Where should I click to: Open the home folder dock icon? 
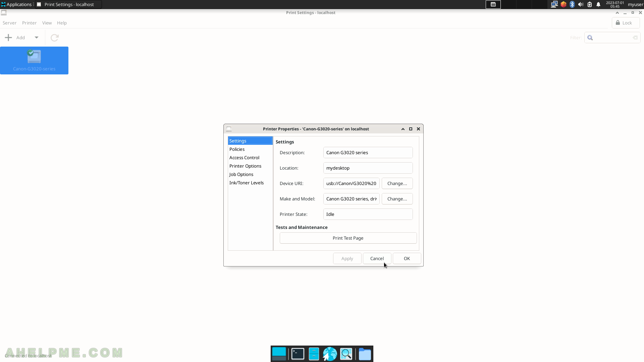coord(365,354)
